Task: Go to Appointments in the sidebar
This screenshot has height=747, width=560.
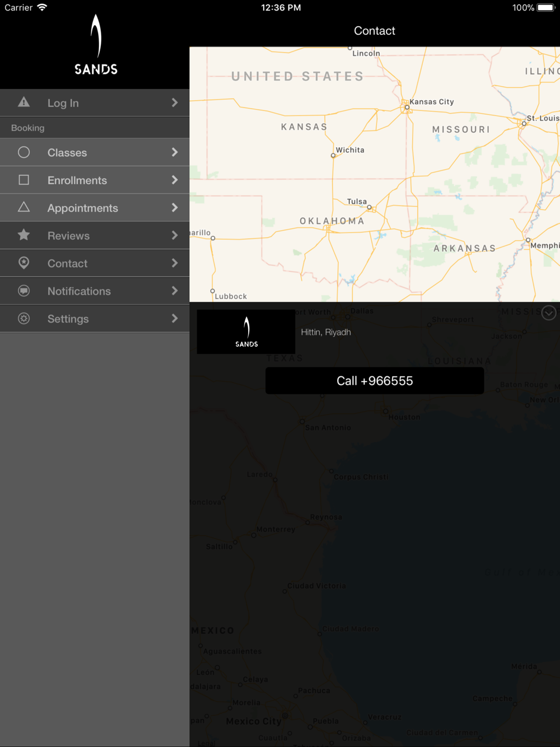Action: [x=95, y=208]
